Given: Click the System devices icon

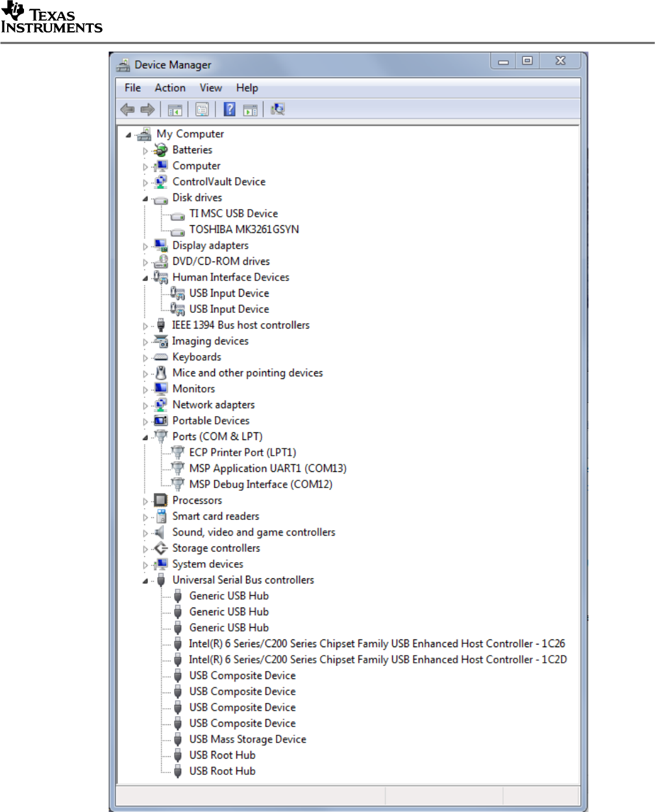Looking at the screenshot, I should tap(160, 564).
